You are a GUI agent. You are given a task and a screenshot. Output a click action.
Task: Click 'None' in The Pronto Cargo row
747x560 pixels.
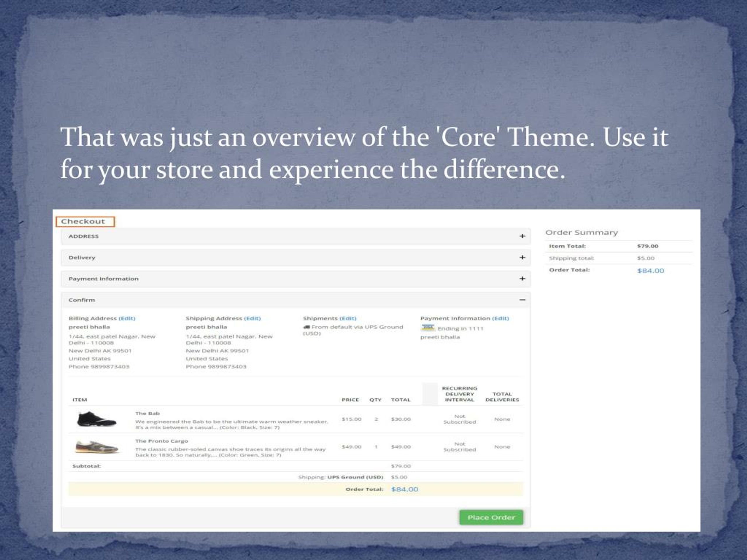point(502,447)
